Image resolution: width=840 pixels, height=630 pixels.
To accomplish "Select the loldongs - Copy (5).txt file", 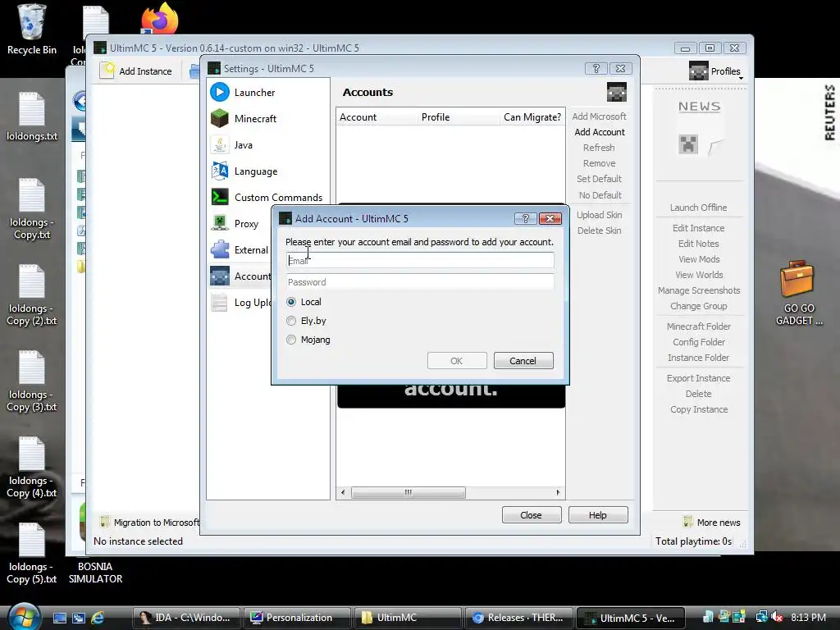I will click(x=32, y=554).
